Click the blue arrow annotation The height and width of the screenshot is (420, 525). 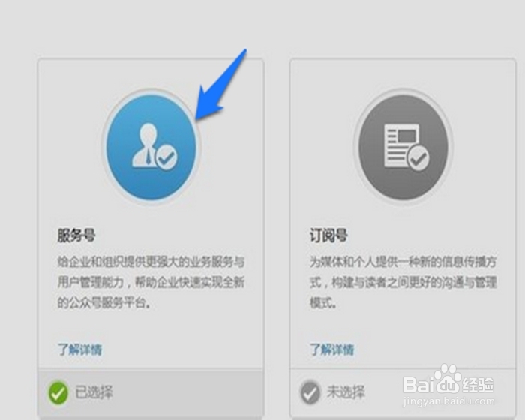pyautogui.click(x=221, y=85)
